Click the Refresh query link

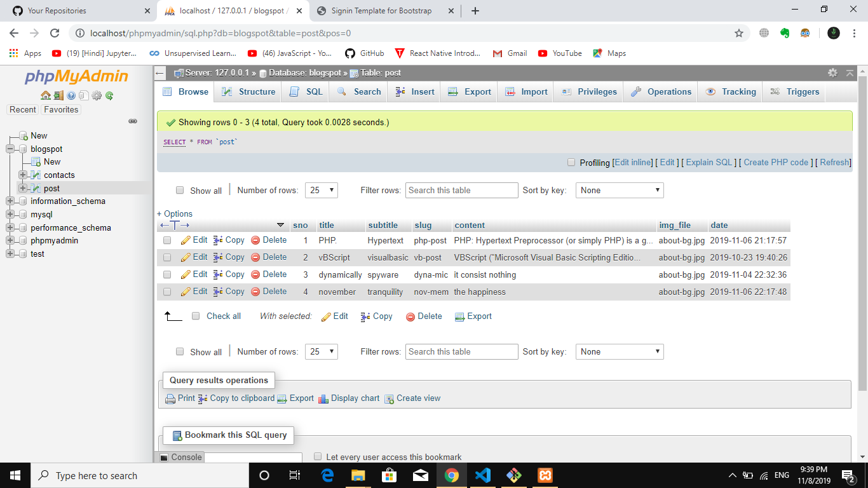(x=834, y=163)
